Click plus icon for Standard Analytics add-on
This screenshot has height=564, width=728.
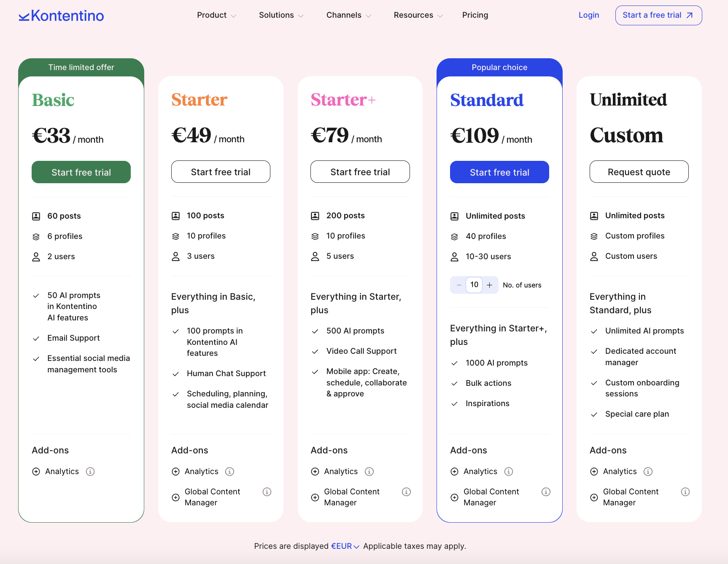pos(455,472)
